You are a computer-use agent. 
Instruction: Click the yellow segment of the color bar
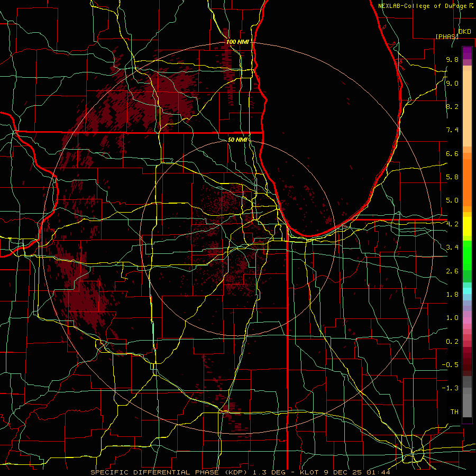tap(467, 226)
